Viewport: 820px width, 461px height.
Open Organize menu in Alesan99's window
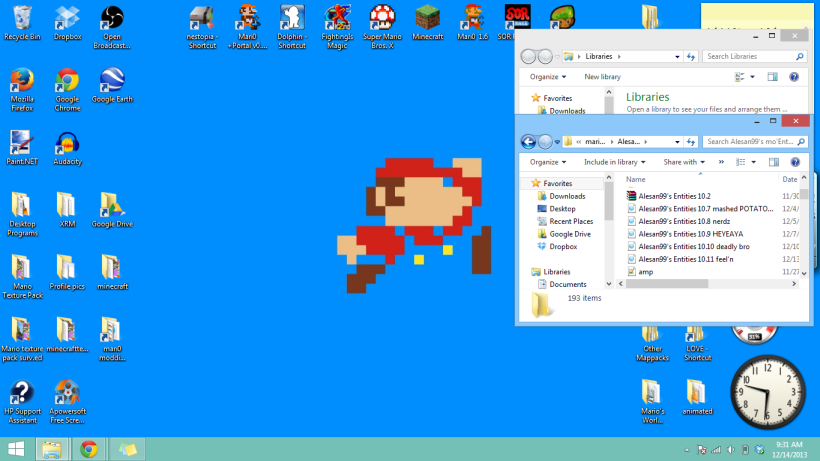(548, 162)
